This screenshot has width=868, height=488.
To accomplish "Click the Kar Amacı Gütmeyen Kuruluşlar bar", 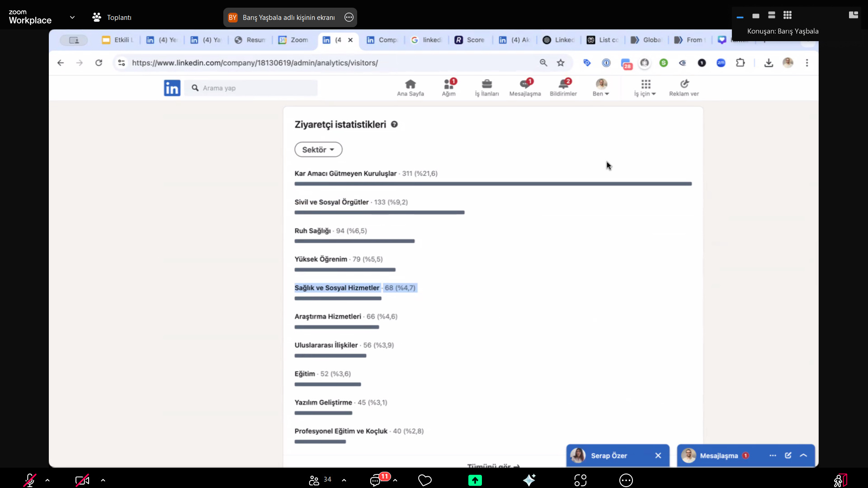I will 493,184.
